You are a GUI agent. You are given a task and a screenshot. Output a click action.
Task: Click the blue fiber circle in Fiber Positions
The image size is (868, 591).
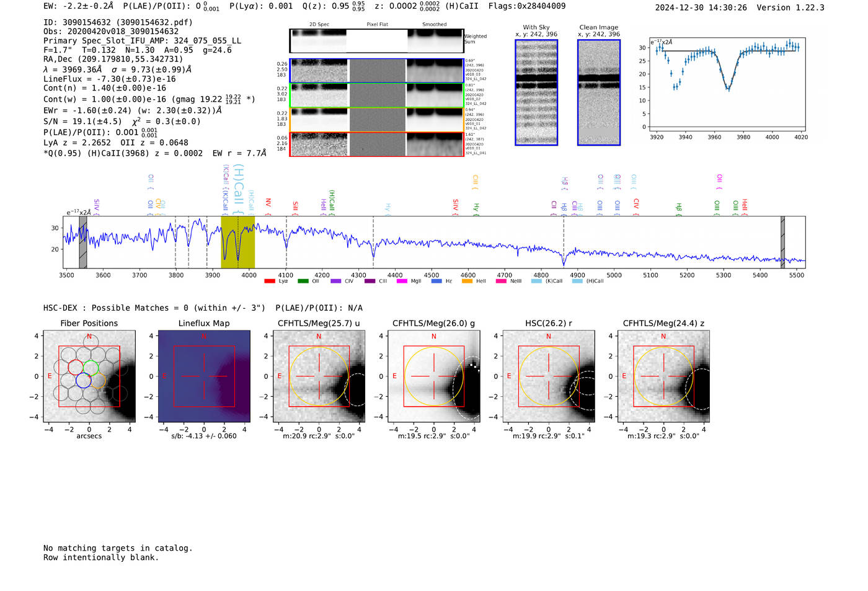83,380
